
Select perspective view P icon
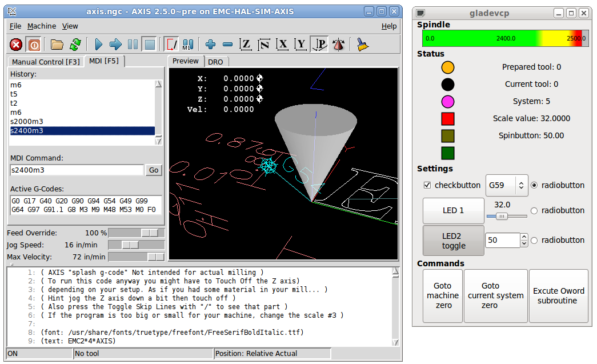[x=319, y=45]
